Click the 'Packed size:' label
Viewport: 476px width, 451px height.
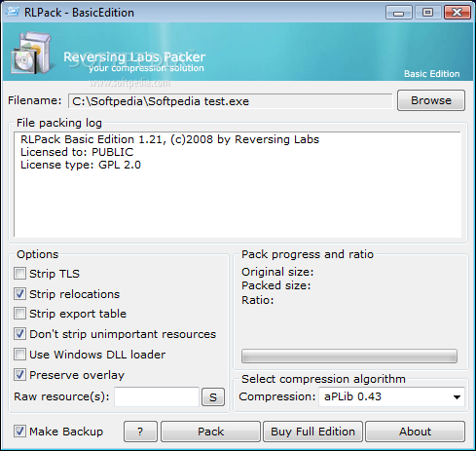point(276,285)
